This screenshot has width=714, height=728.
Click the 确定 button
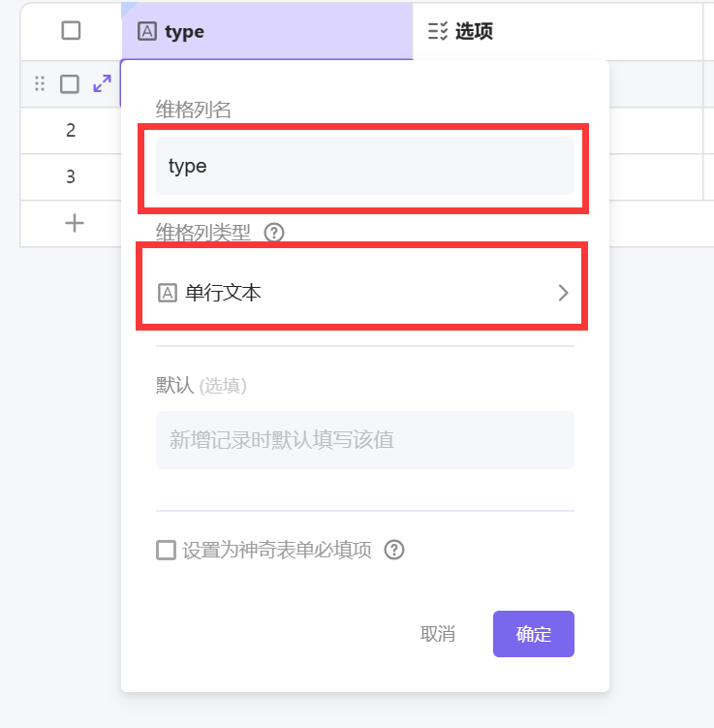coord(534,634)
